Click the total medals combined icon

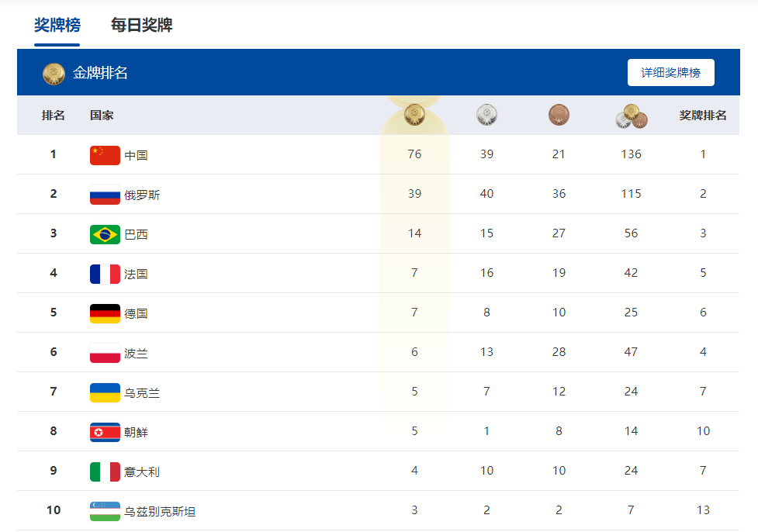click(x=632, y=116)
